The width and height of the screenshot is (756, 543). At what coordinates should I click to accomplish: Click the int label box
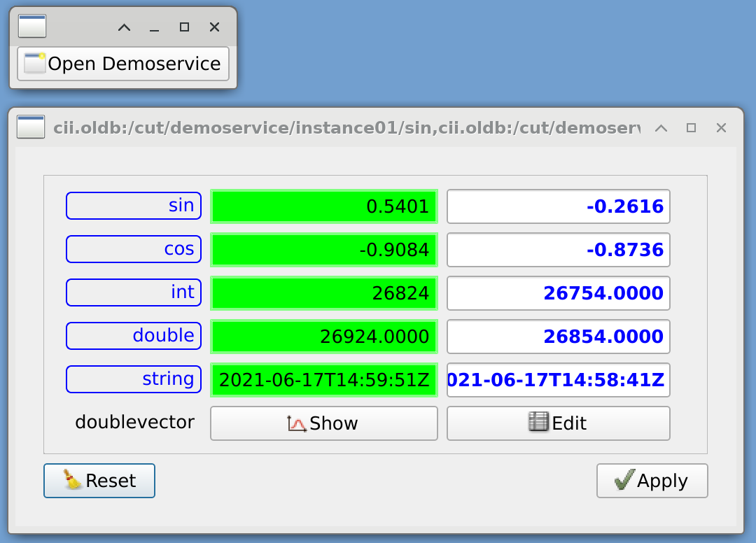(x=134, y=292)
